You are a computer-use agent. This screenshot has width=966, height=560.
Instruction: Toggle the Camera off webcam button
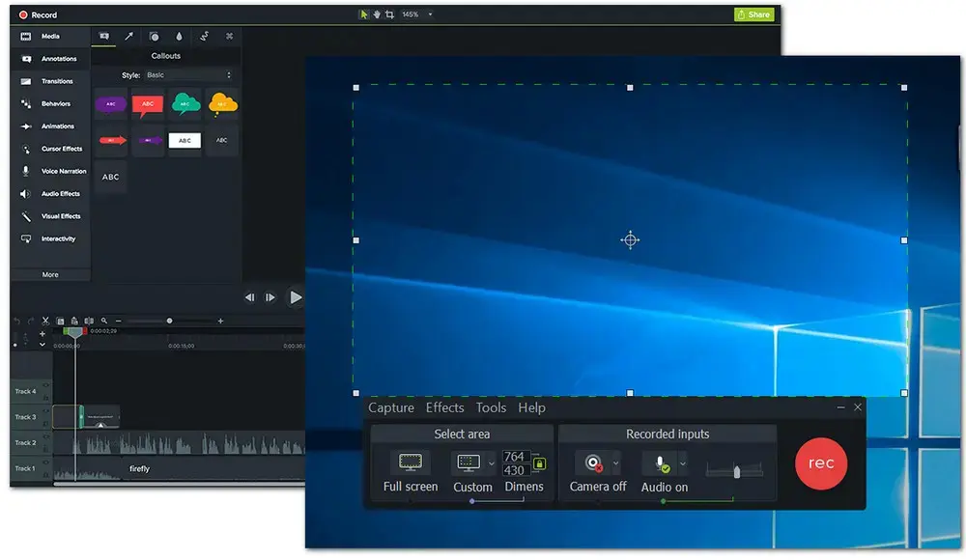coord(593,463)
